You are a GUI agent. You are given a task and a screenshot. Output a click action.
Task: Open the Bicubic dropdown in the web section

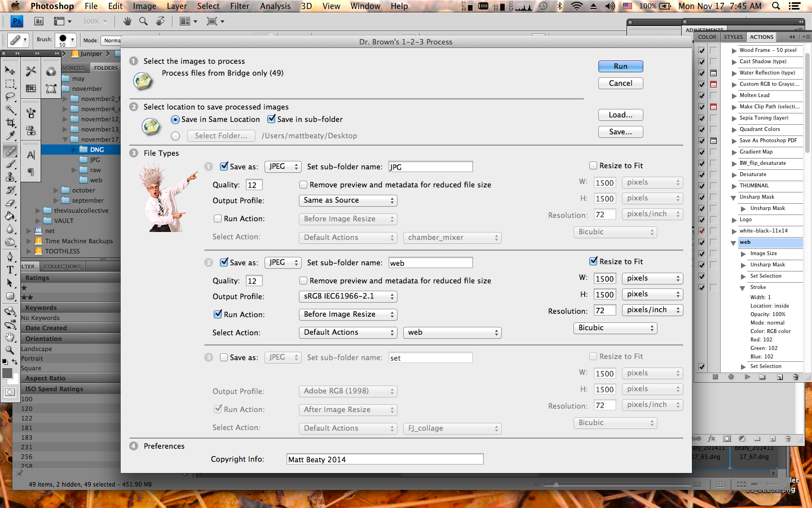coord(615,328)
